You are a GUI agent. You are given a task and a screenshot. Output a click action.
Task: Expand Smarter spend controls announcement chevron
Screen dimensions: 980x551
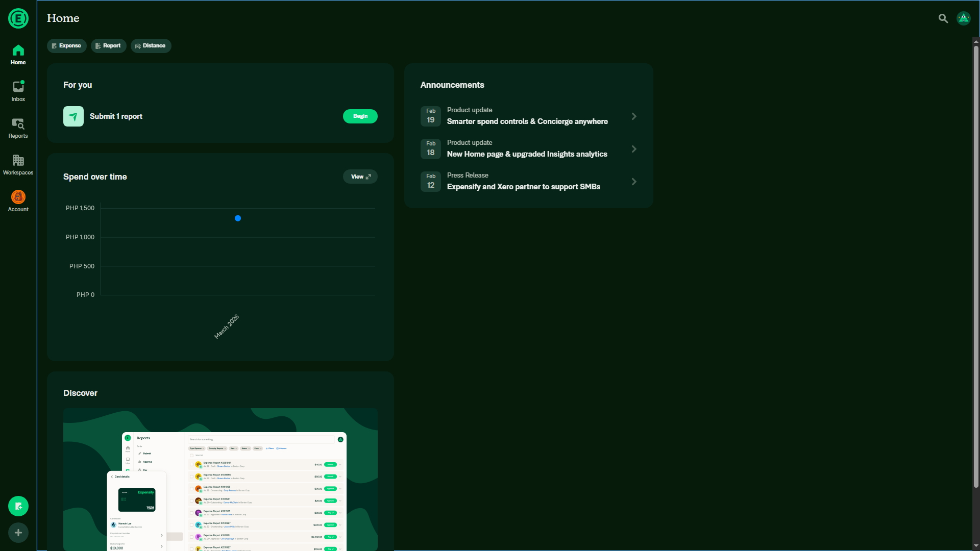[x=634, y=116]
